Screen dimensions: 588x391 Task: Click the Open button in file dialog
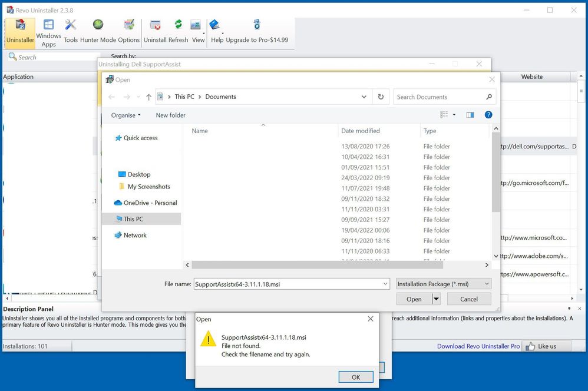(414, 299)
